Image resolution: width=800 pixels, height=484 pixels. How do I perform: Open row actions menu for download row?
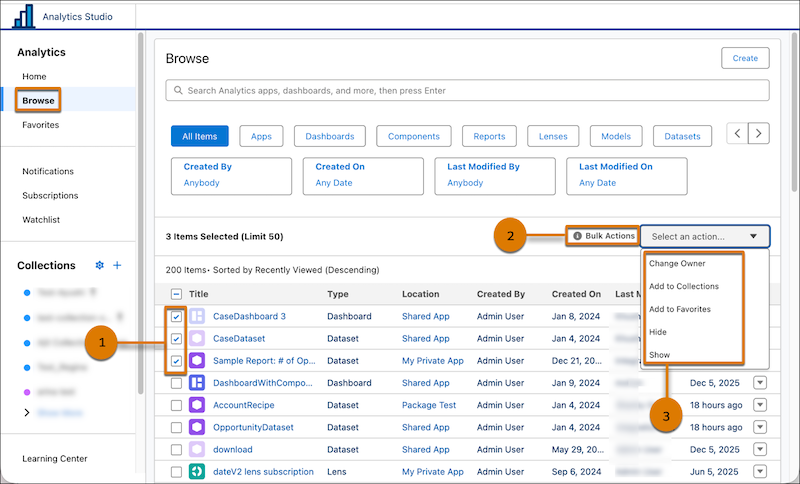(760, 449)
